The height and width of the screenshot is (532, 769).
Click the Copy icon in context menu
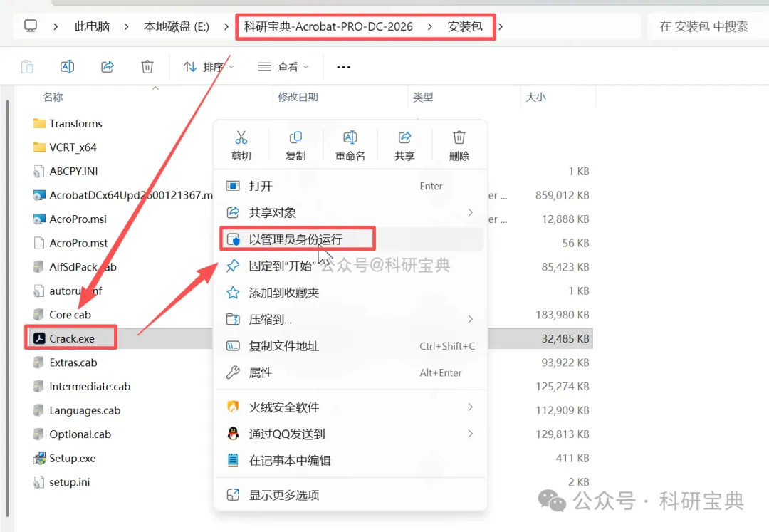click(x=295, y=137)
